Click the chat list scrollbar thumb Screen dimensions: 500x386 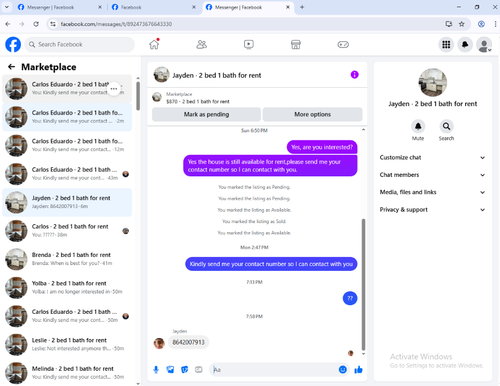coord(138,96)
